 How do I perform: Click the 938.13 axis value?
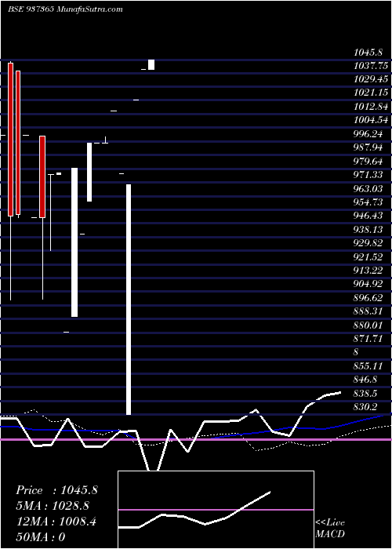pyautogui.click(x=368, y=230)
